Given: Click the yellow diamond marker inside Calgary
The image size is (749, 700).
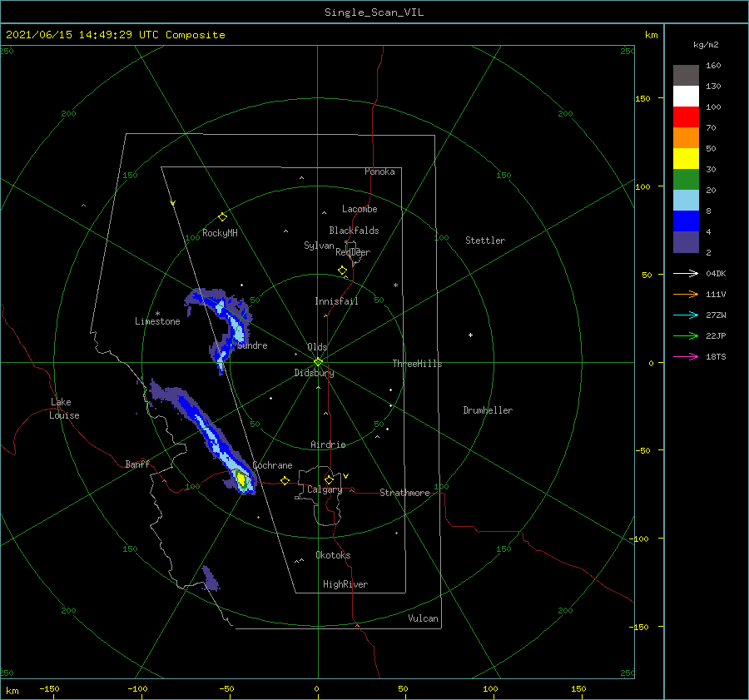Looking at the screenshot, I should (x=329, y=479).
